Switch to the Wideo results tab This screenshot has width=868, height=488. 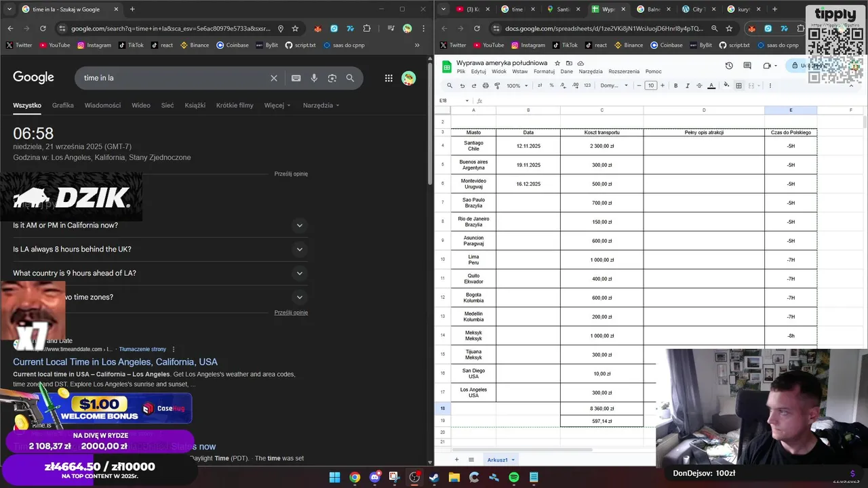(x=141, y=105)
